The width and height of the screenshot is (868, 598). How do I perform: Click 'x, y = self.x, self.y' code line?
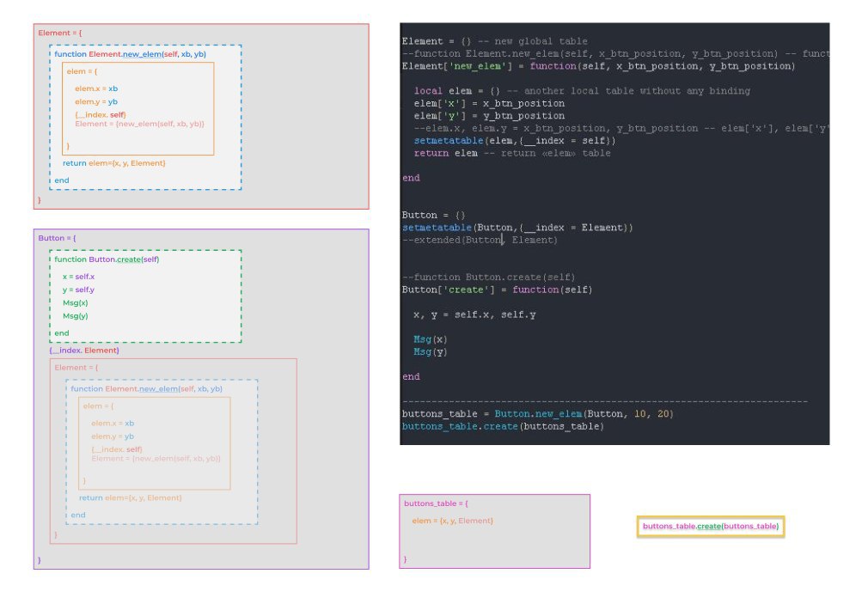pos(474,314)
